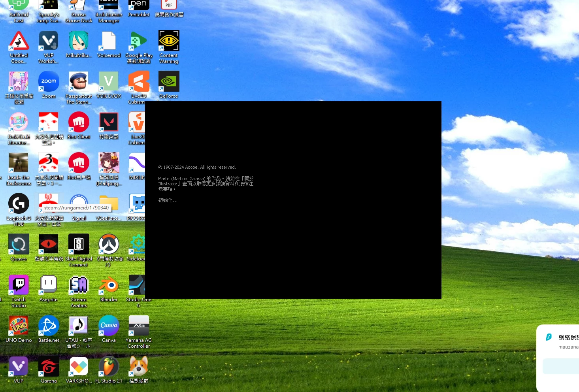Select the Aseprite desktop icon
Viewport: 579px width, 392px height.
click(49, 288)
